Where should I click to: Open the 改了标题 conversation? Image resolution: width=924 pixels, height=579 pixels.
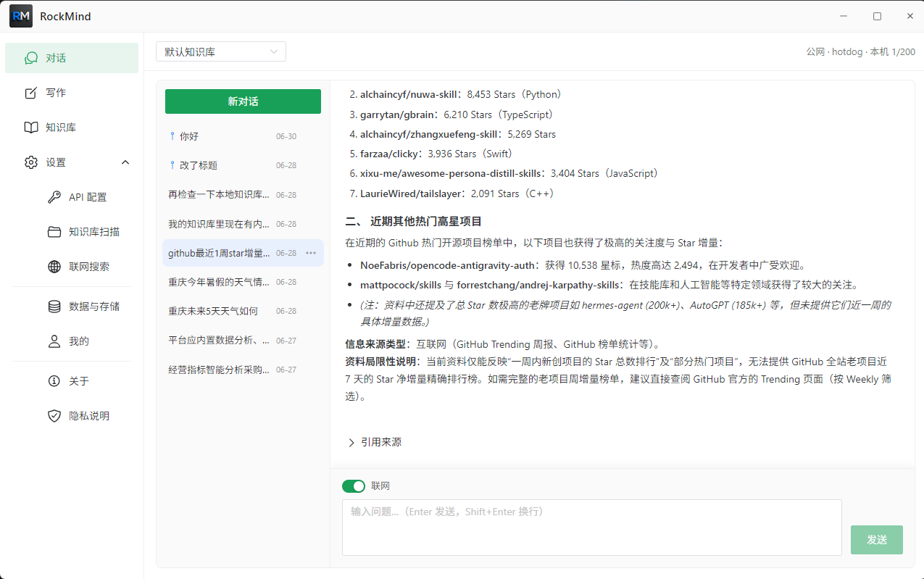point(243,165)
